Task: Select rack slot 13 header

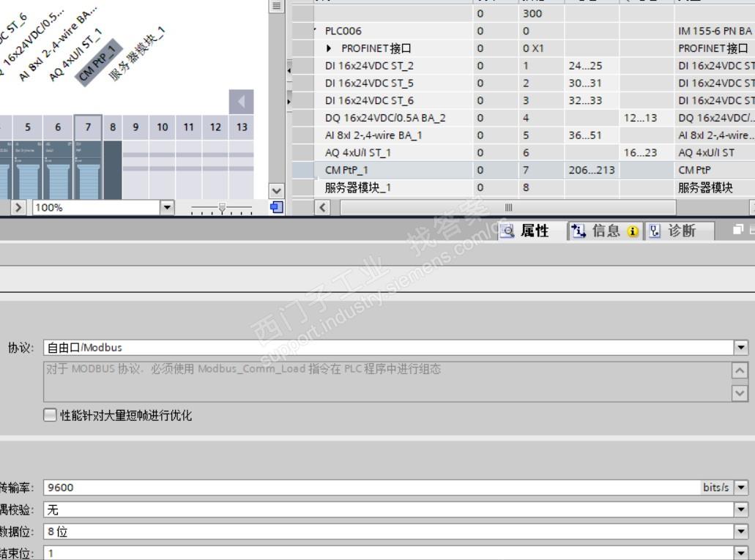Action: click(x=242, y=127)
